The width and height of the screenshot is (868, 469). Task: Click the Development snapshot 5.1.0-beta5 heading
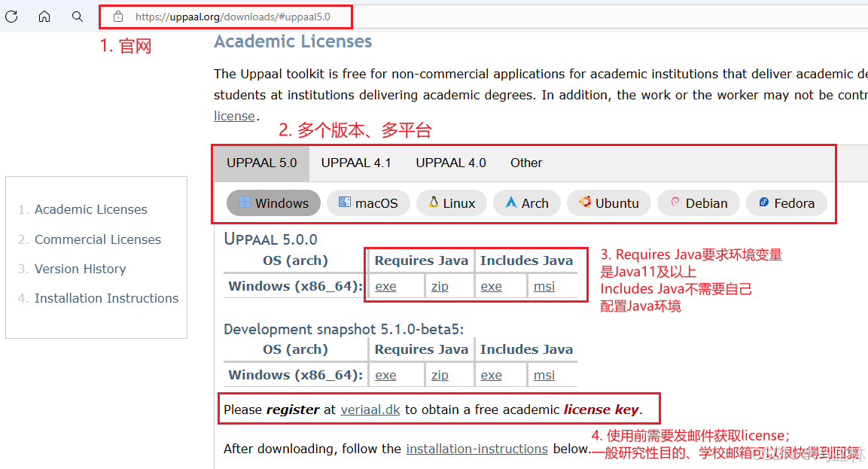pos(344,330)
